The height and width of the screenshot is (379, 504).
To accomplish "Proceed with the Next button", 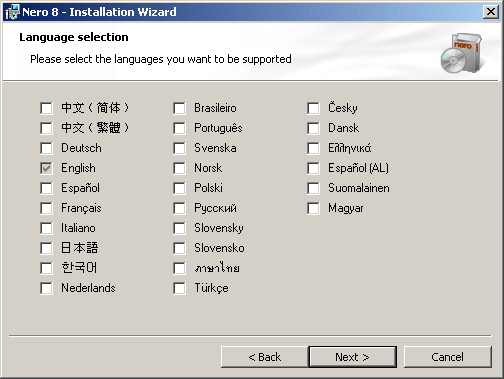I will [353, 357].
